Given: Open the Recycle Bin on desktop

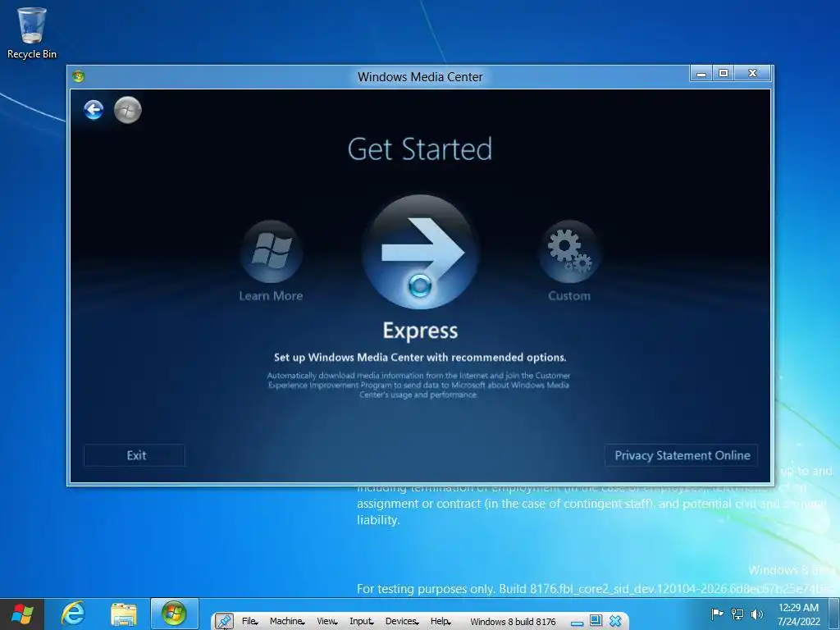Looking at the screenshot, I should 32,33.
